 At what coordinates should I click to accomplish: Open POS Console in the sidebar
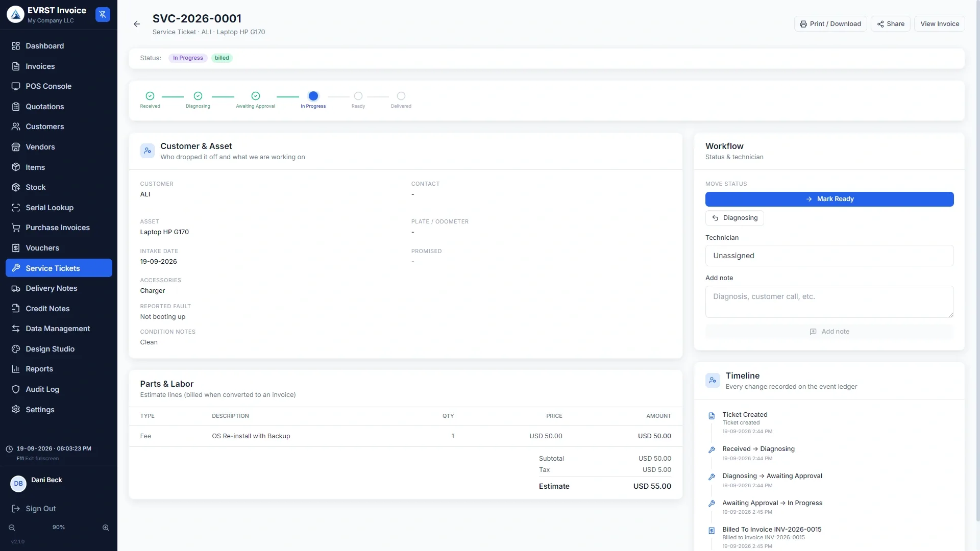point(59,86)
